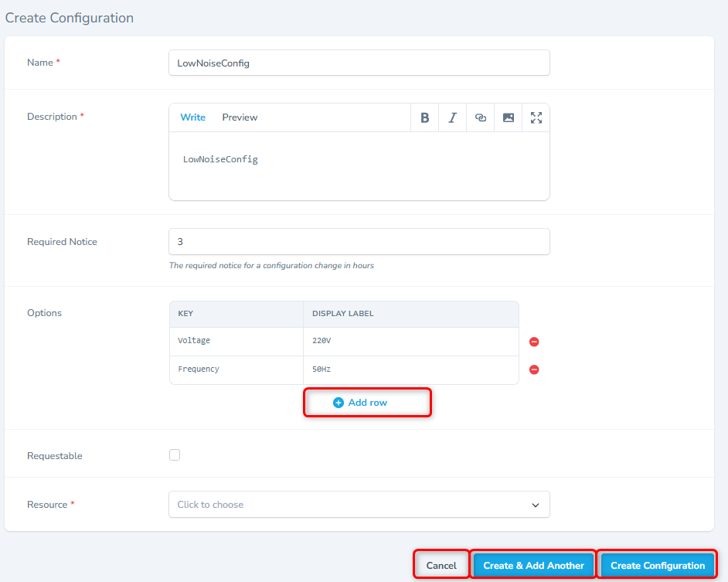Screen dimensions: 728x582
Task: Insert a link via description toolbar
Action: pyautogui.click(x=481, y=117)
